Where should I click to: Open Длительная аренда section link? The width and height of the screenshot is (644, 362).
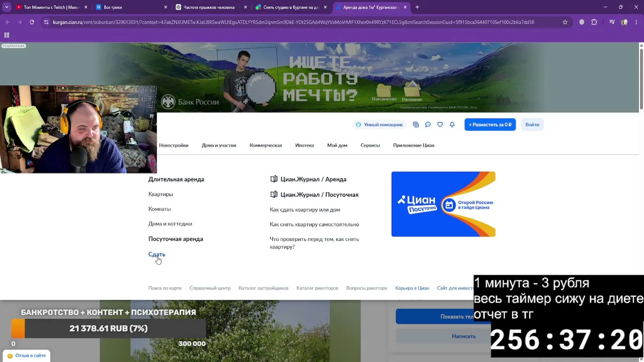(176, 179)
